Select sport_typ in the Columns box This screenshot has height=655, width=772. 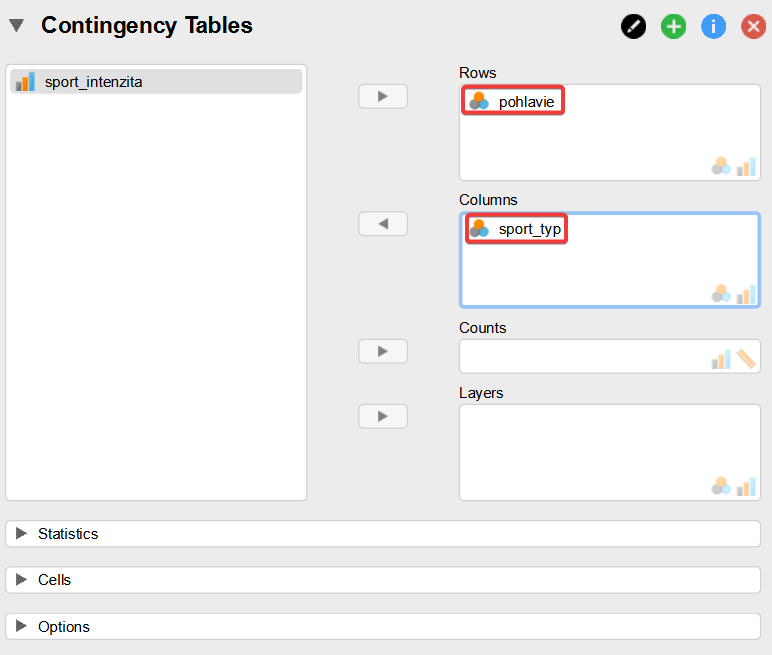click(516, 229)
